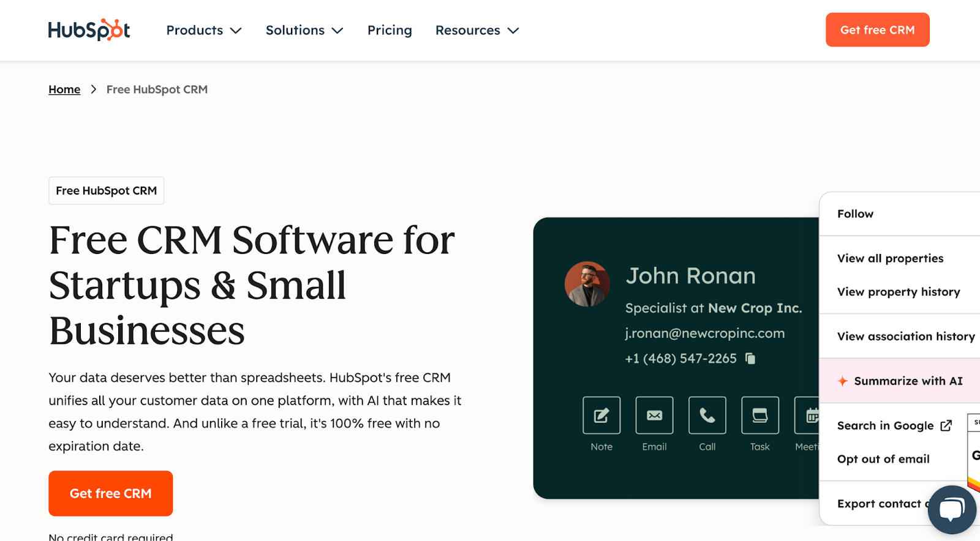This screenshot has width=980, height=541.
Task: Click the Free HubSpot CRM breadcrumb text
Action: (x=157, y=89)
